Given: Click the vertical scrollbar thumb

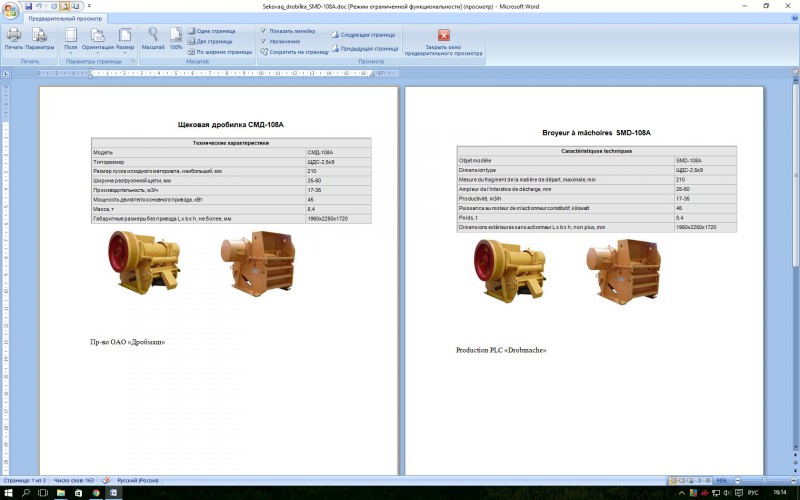Looking at the screenshot, I should coord(795,176).
